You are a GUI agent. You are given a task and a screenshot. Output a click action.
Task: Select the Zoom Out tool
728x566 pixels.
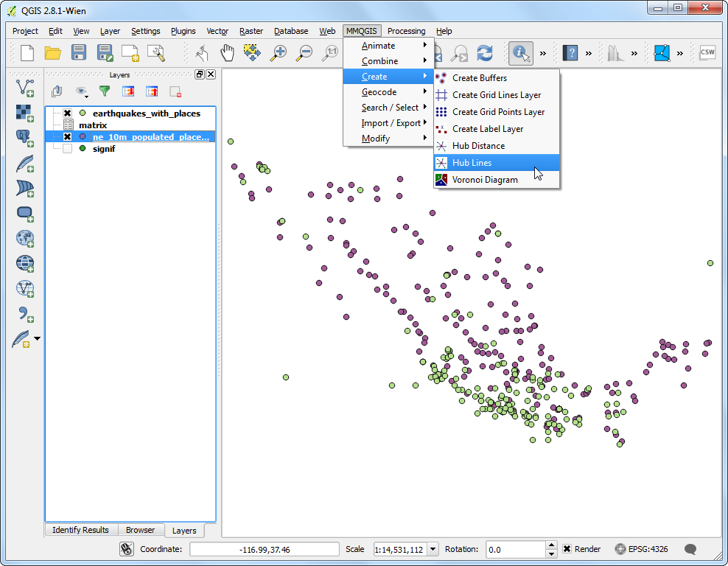(x=304, y=53)
